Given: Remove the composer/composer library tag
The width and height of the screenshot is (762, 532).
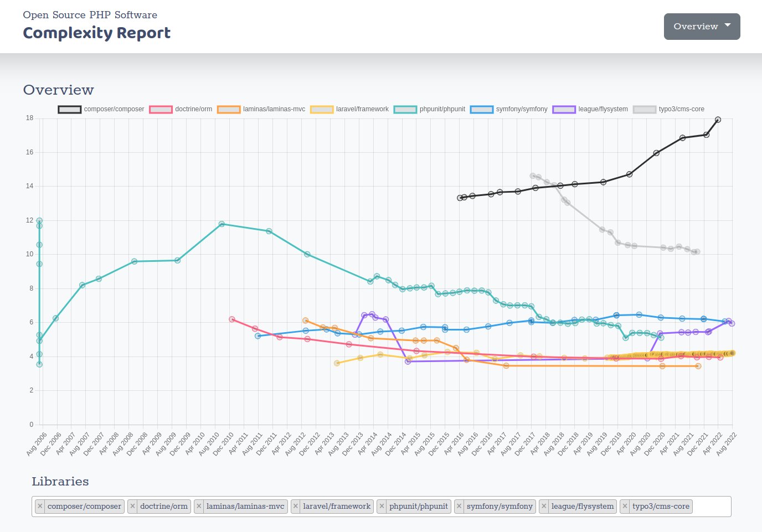Looking at the screenshot, I should [x=39, y=506].
